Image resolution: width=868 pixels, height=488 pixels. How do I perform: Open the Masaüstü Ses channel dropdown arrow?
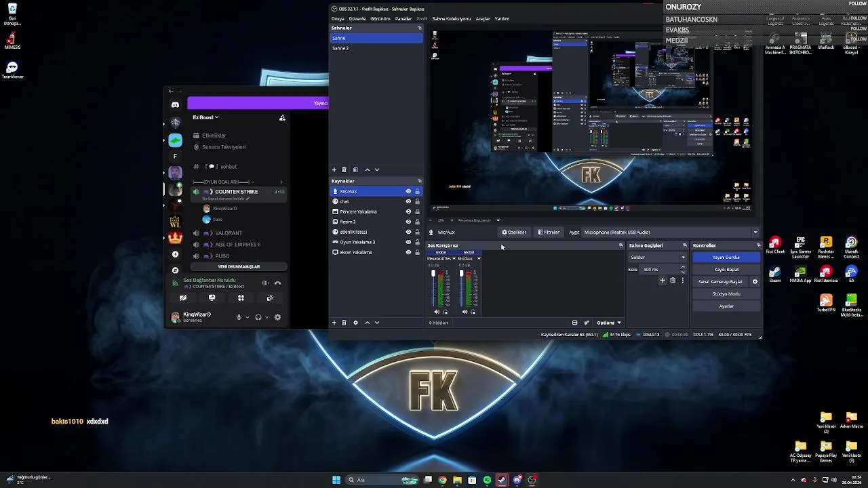coord(454,259)
